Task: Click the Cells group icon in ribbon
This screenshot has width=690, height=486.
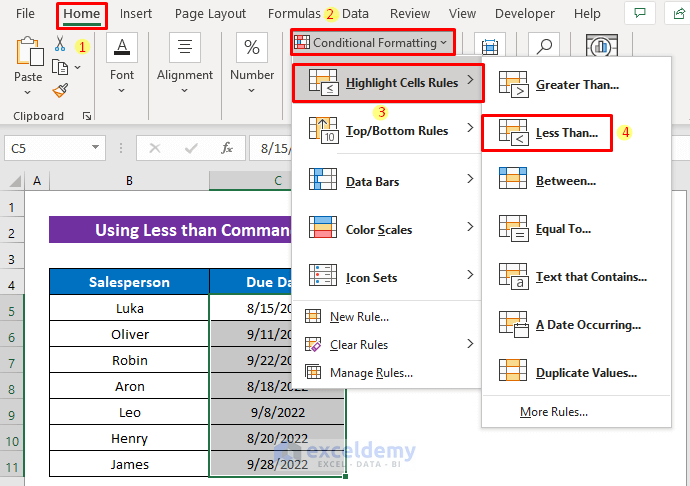Action: click(490, 45)
